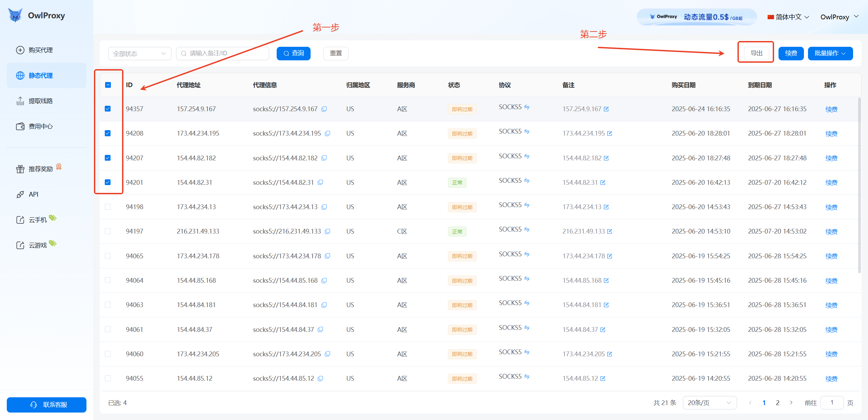Click the 查询 search button
The image size is (868, 420).
tap(293, 54)
